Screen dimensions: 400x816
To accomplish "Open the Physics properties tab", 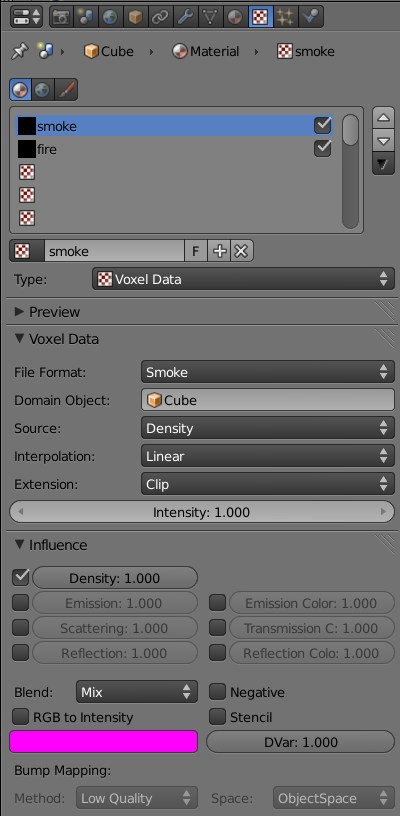I will point(311,17).
